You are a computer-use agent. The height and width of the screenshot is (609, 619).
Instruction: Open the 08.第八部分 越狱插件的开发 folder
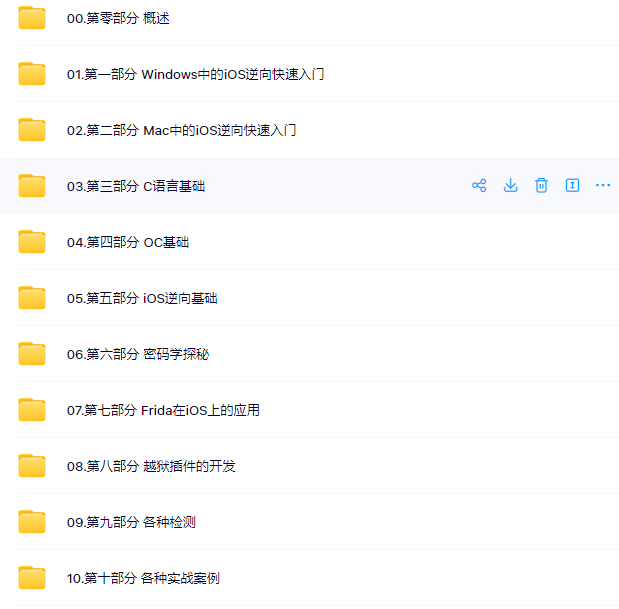click(151, 467)
